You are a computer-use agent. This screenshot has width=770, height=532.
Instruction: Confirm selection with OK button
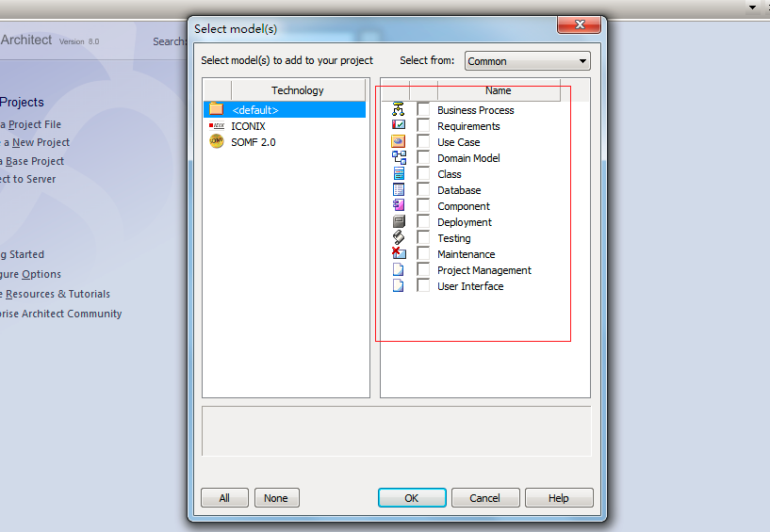pos(412,498)
